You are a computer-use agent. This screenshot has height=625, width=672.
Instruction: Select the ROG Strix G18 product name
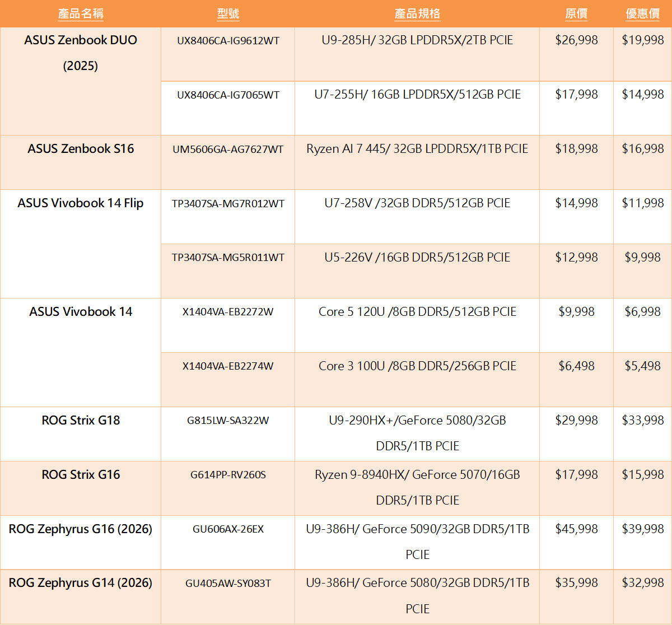(x=81, y=421)
